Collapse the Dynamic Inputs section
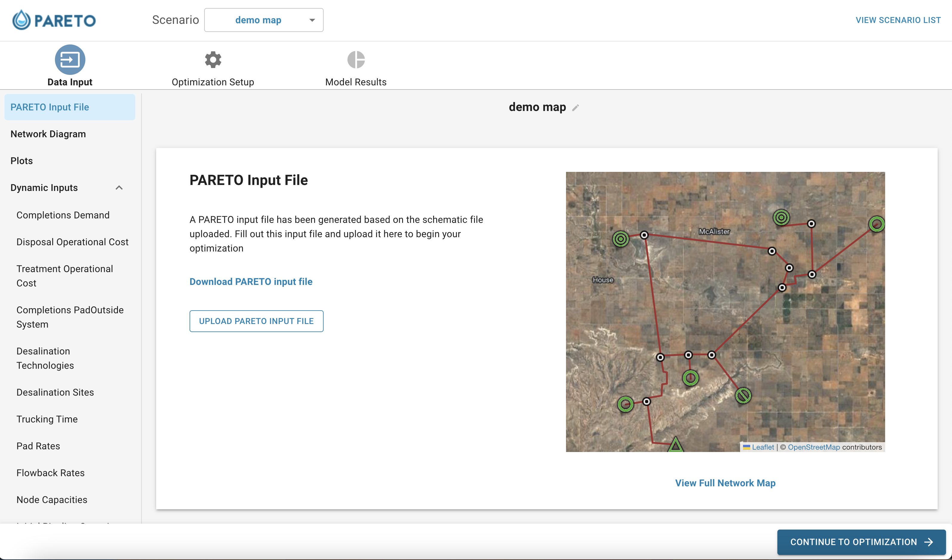This screenshot has height=560, width=952. pos(119,188)
